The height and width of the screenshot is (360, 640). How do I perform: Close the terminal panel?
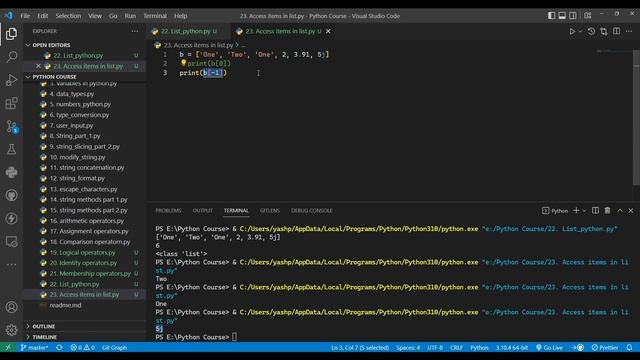(631, 210)
